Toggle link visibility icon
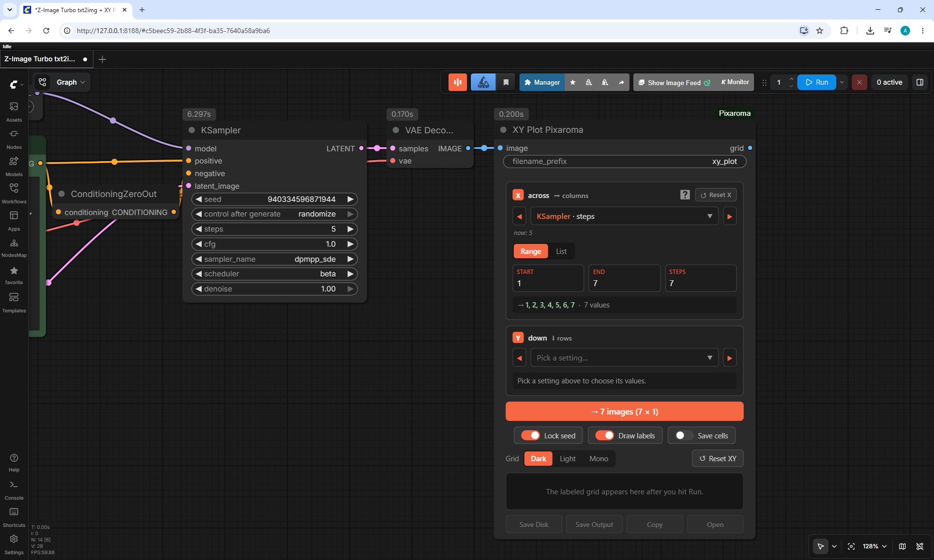This screenshot has height=560, width=934. pyautogui.click(x=920, y=546)
